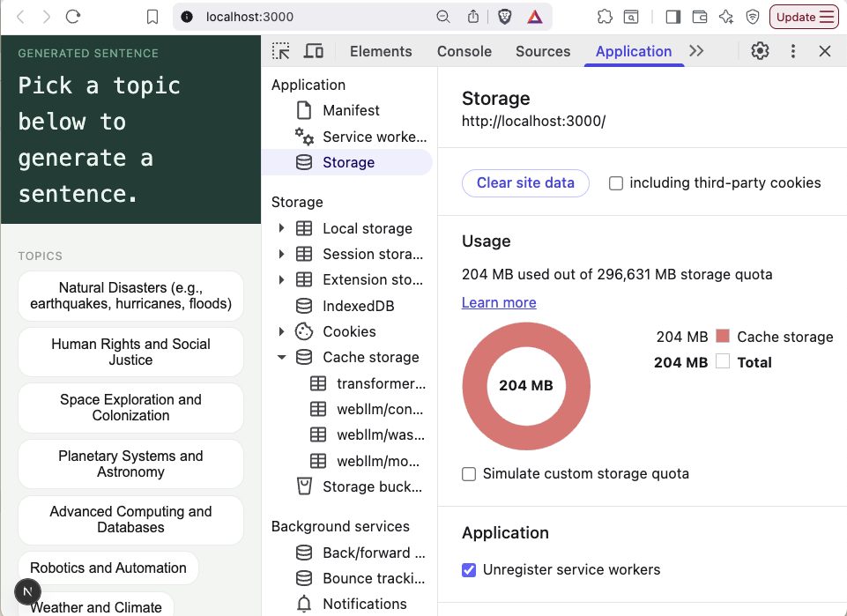
Task: Open the webllm/was... cache entry
Action: [368, 435]
